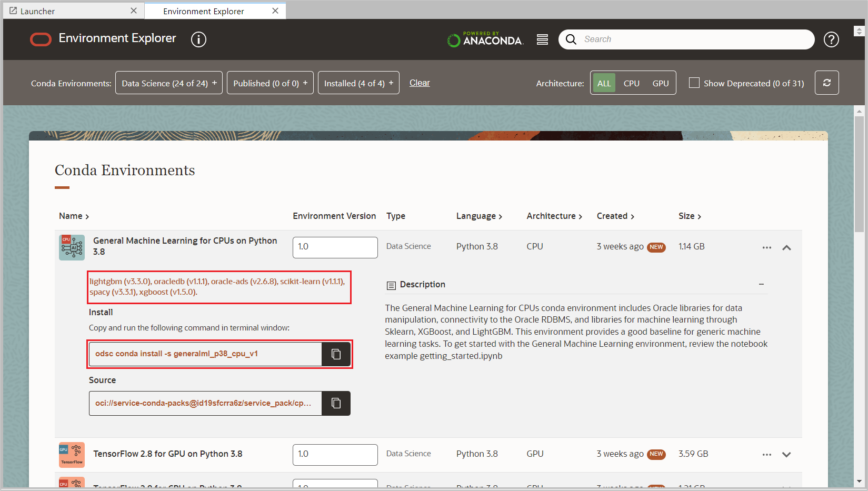The width and height of the screenshot is (868, 491).
Task: Sort environments by Created column
Action: [x=615, y=216]
